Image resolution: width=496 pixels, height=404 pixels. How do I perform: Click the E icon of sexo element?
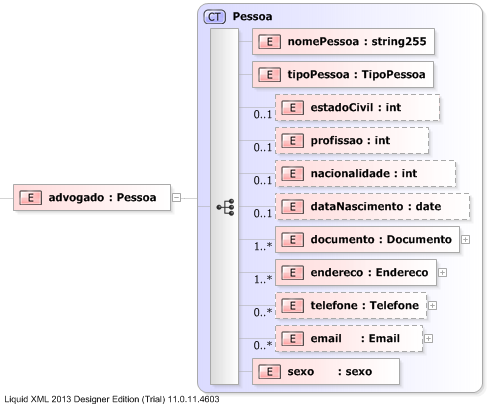coord(269,372)
